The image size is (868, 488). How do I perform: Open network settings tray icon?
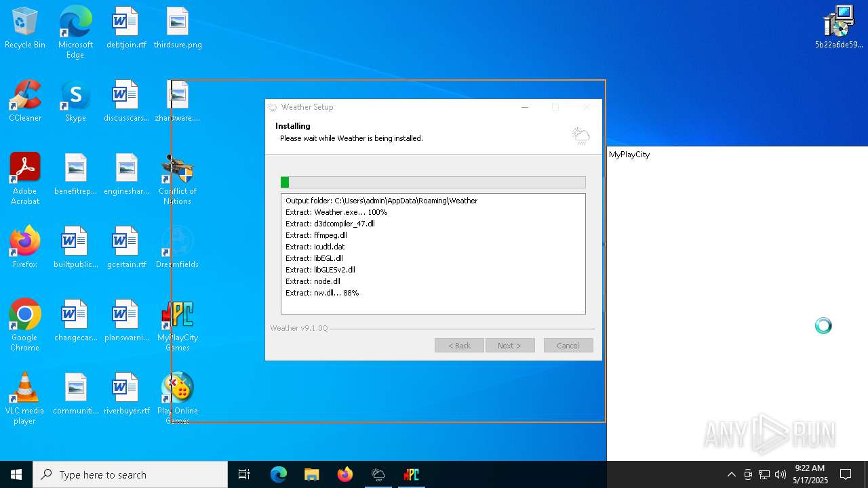tap(764, 474)
